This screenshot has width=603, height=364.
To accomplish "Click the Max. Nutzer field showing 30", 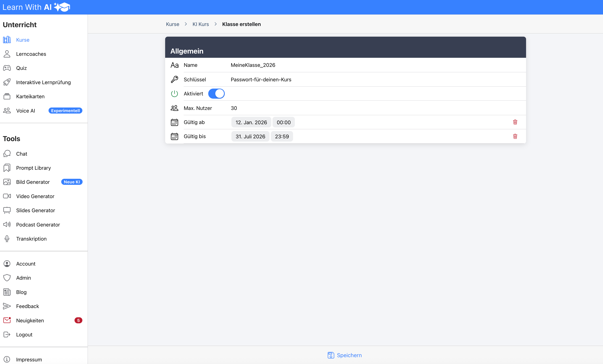I will (234, 108).
